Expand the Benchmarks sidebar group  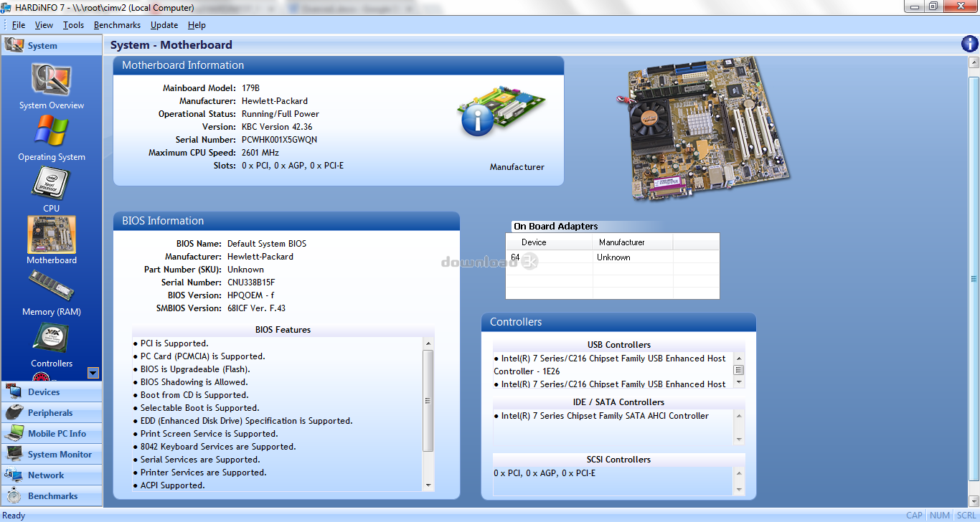pos(52,496)
